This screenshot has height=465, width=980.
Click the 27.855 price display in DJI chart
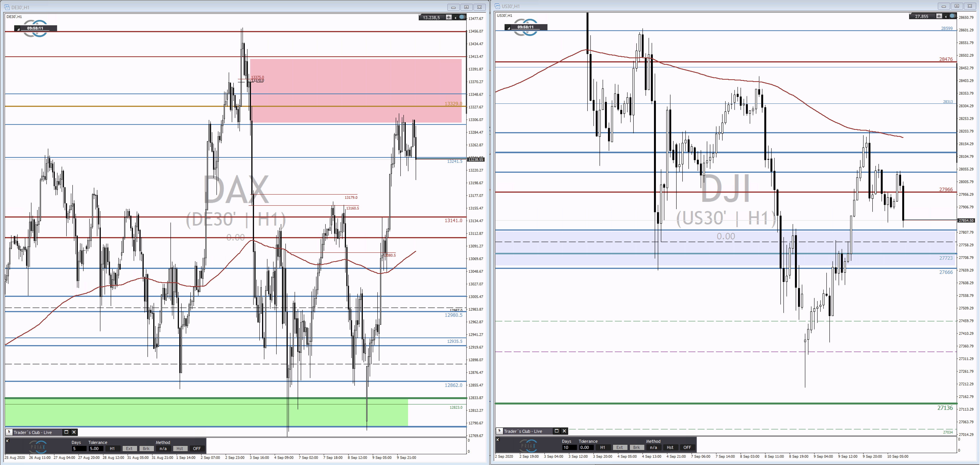coord(922,16)
